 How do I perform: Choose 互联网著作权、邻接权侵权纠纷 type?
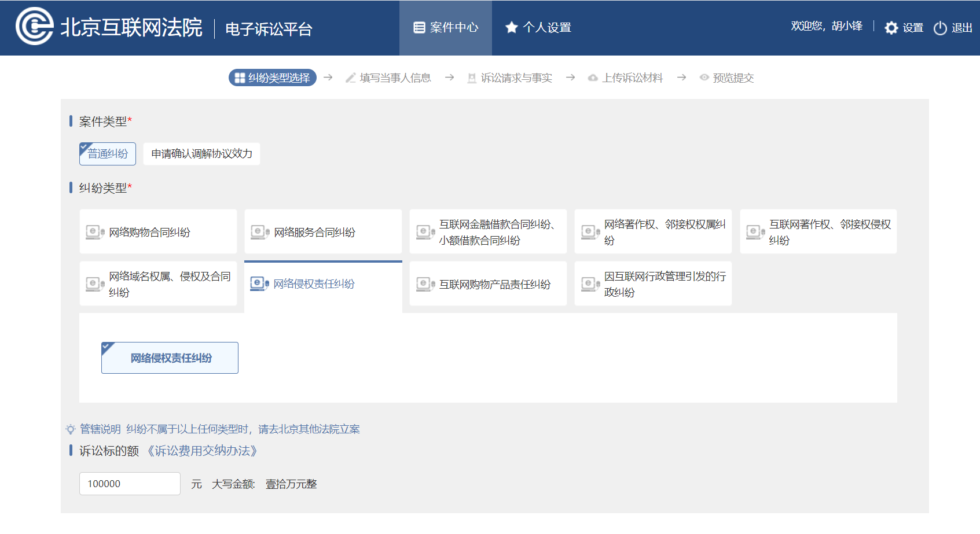point(818,231)
